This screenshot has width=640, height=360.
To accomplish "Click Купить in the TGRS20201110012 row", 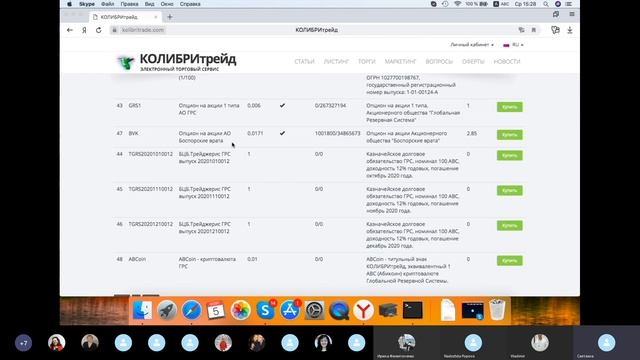I will (x=509, y=191).
